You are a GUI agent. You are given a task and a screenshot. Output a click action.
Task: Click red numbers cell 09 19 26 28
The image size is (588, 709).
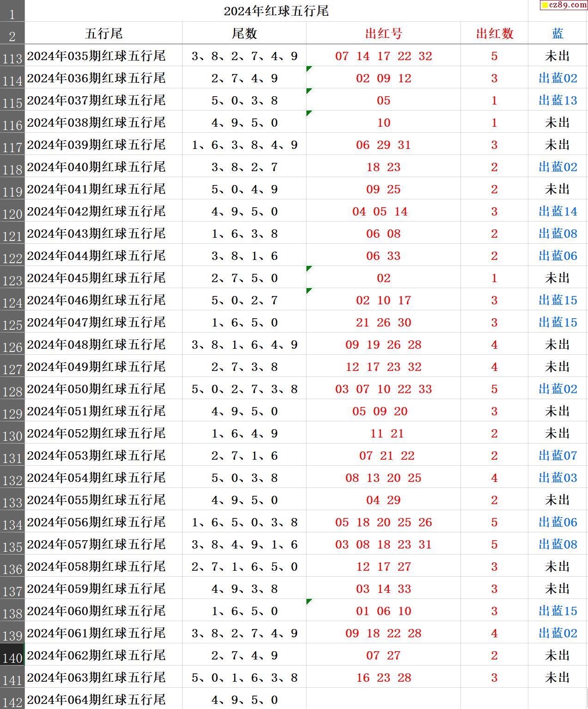click(383, 345)
